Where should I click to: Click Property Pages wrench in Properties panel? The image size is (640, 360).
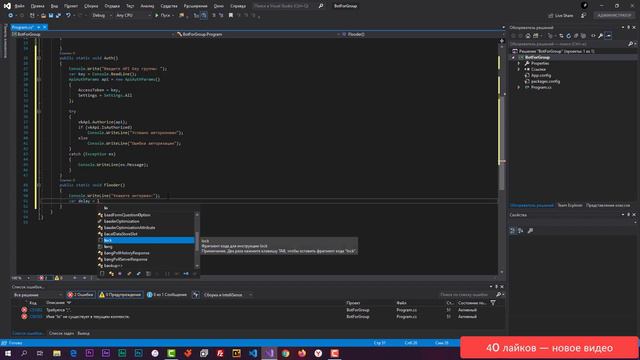tap(530, 231)
